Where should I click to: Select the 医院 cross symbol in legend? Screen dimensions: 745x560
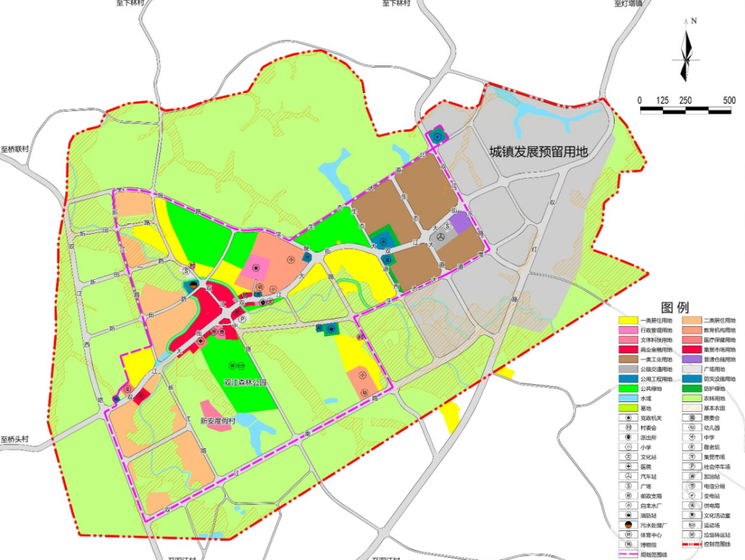628,466
